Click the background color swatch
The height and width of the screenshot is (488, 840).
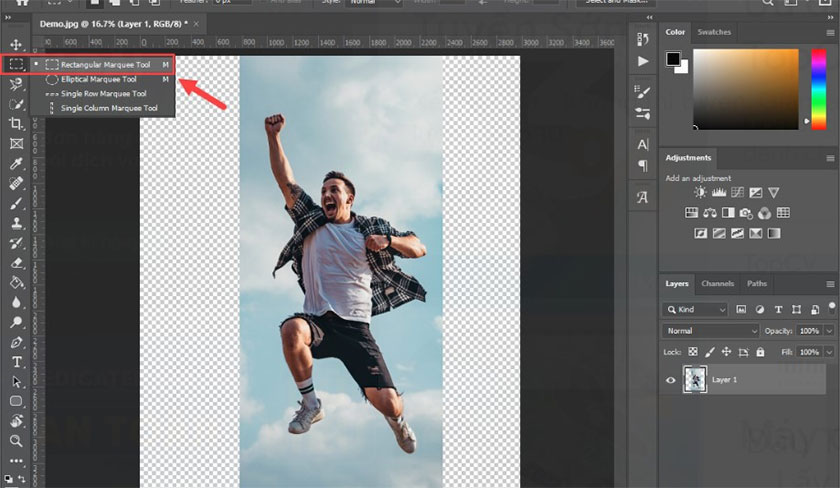(x=682, y=69)
